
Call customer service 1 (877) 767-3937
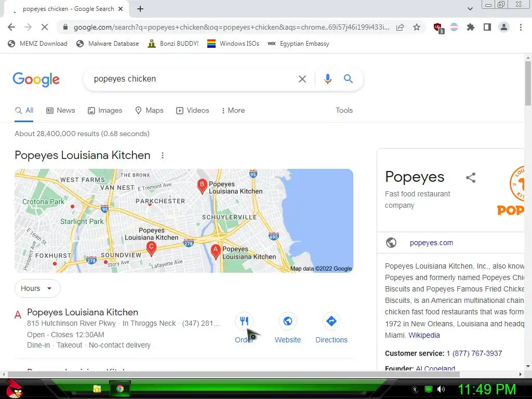[474, 353]
